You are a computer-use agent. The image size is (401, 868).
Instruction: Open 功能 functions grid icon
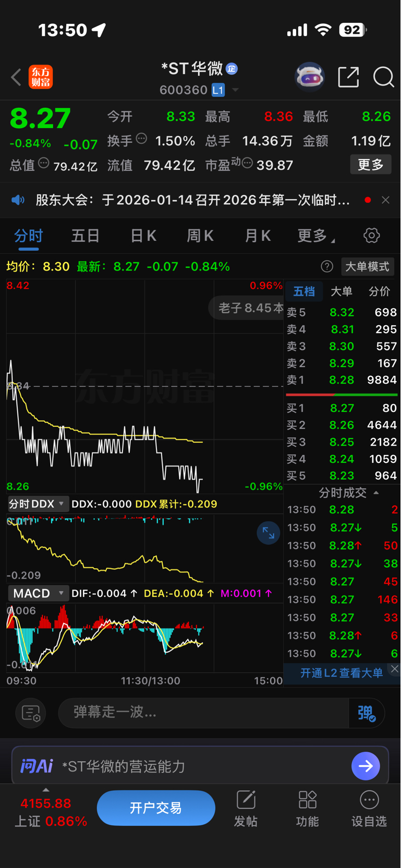pyautogui.click(x=308, y=809)
